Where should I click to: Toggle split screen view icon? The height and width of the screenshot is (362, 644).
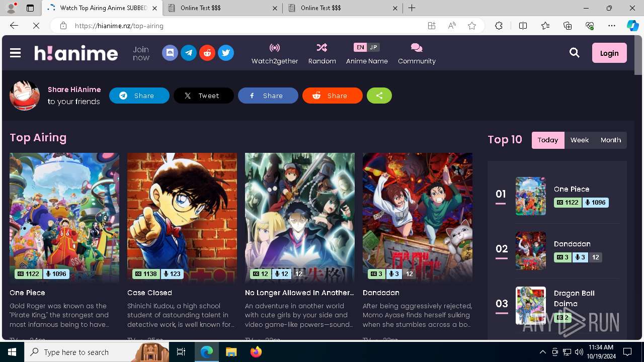(523, 26)
